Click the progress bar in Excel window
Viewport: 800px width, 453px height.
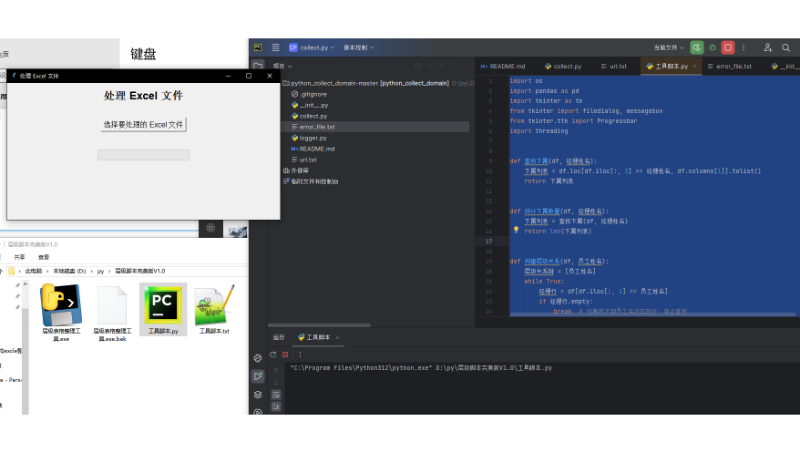click(x=143, y=155)
